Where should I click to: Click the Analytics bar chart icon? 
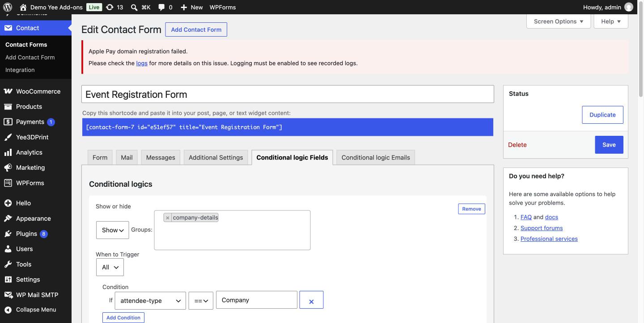click(8, 152)
